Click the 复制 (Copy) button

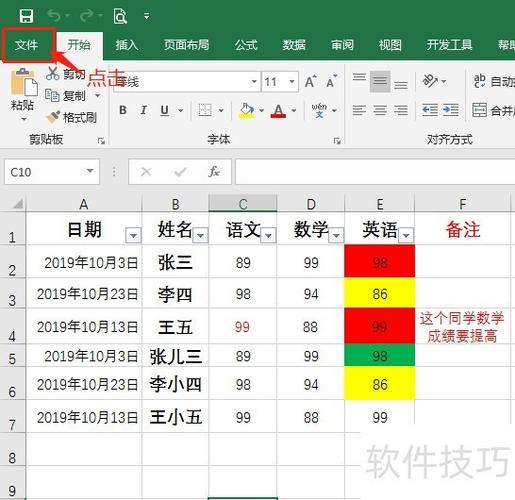(x=66, y=96)
